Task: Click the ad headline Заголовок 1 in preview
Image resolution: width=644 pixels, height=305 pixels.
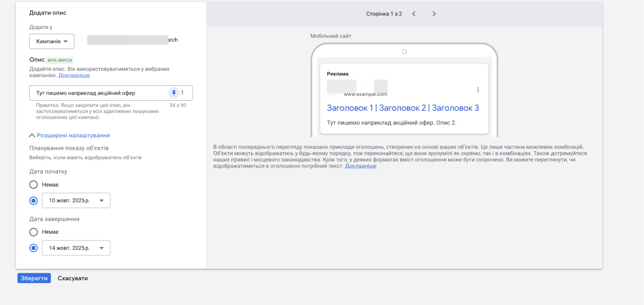Action: tap(350, 108)
